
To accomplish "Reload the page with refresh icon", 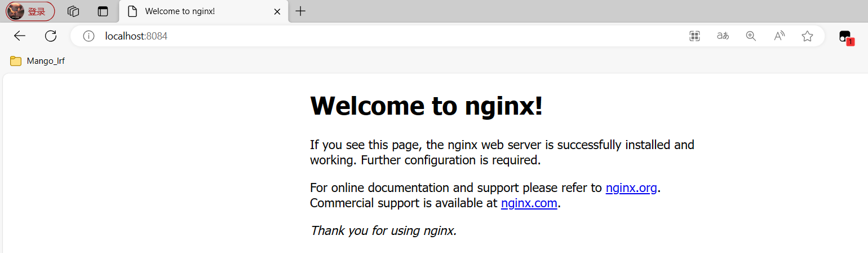I will pyautogui.click(x=51, y=36).
